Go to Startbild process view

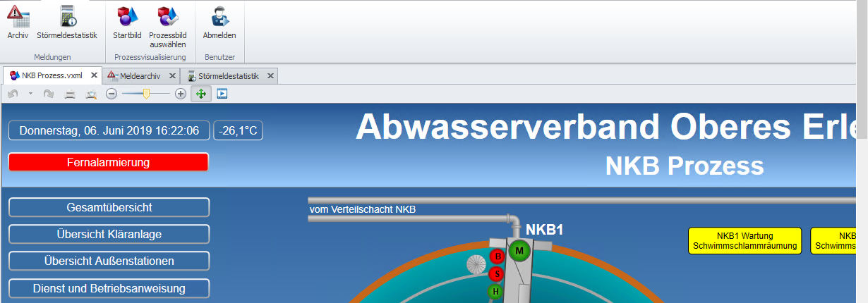127,22
